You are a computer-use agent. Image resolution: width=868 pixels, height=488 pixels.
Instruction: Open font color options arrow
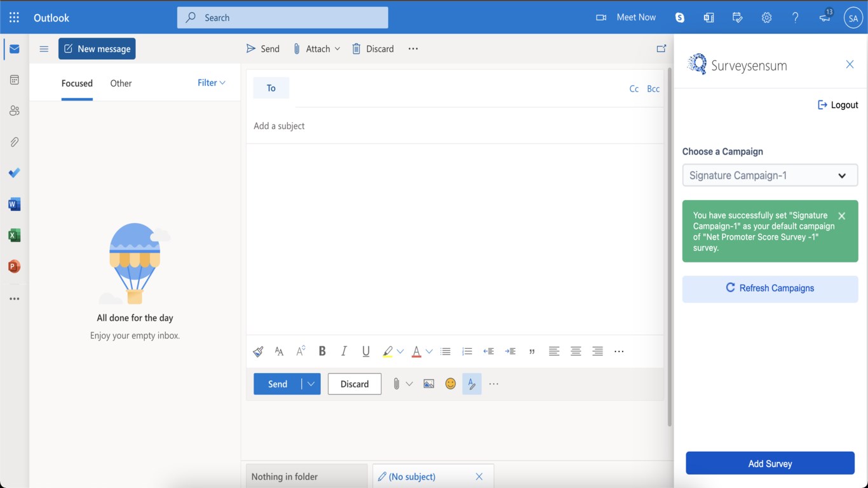point(429,351)
